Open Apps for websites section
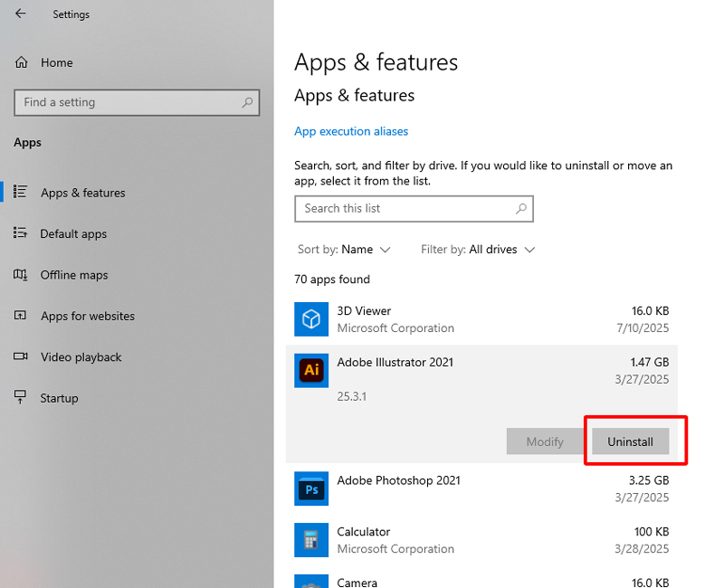This screenshot has height=588, width=724. click(x=88, y=316)
